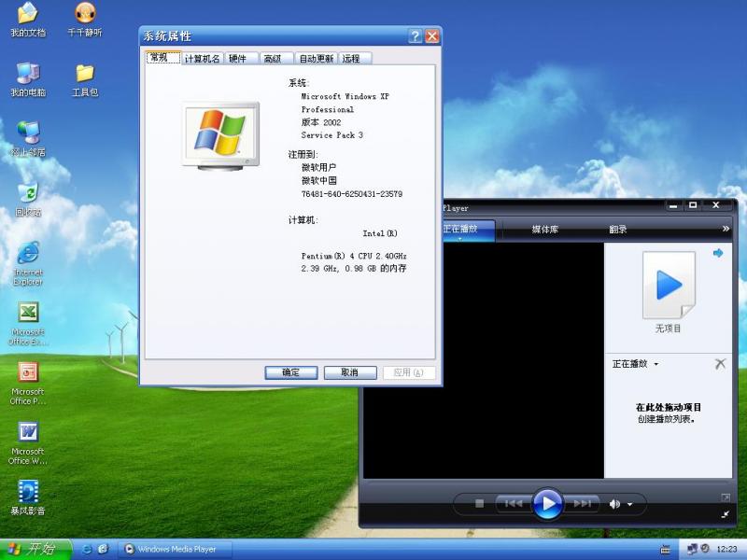Click Windows Media Player taskbar button

pyautogui.click(x=175, y=549)
